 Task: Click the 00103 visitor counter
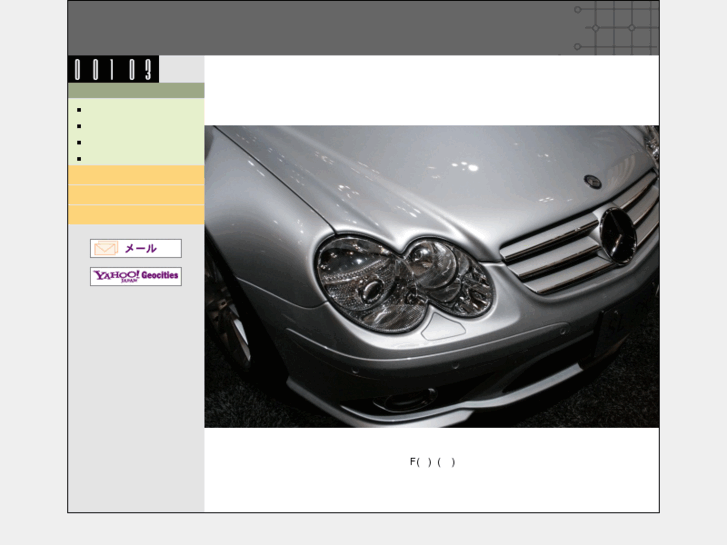coord(113,69)
